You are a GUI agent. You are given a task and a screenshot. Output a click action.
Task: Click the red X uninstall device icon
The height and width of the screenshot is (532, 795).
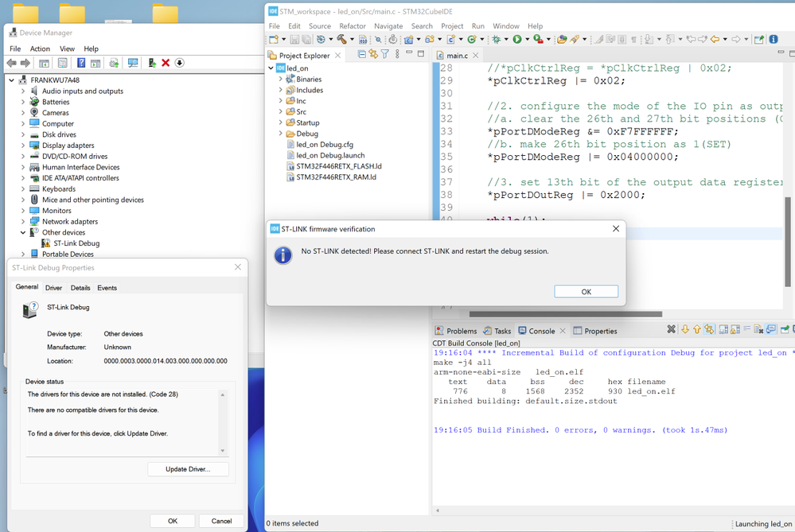click(x=166, y=63)
